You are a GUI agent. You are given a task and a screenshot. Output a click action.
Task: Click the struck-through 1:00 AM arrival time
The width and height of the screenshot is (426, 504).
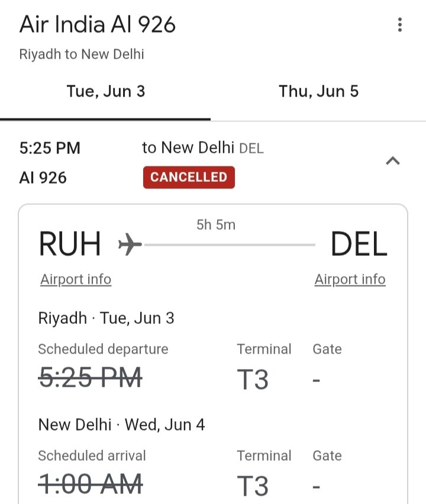90,484
